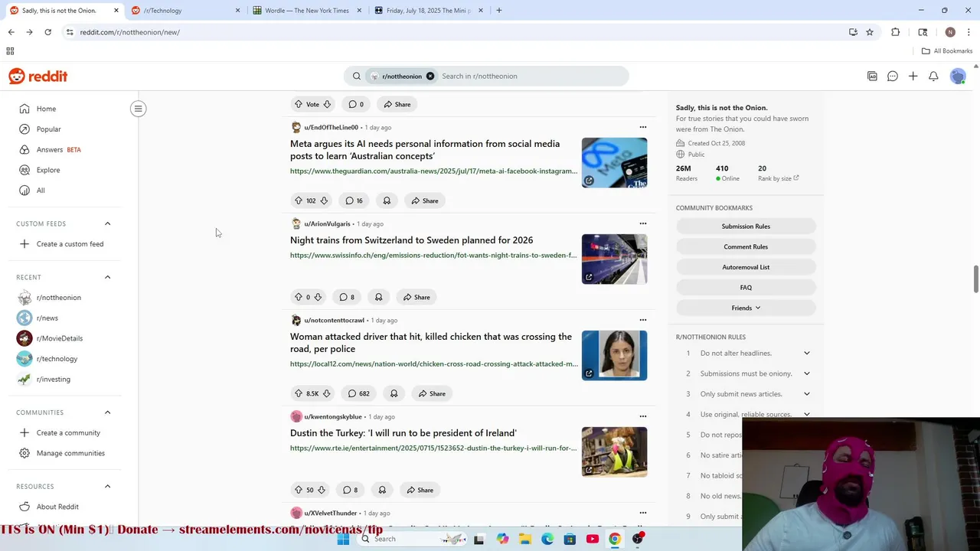
Task: Collapse the Resources section
Action: pyautogui.click(x=107, y=486)
